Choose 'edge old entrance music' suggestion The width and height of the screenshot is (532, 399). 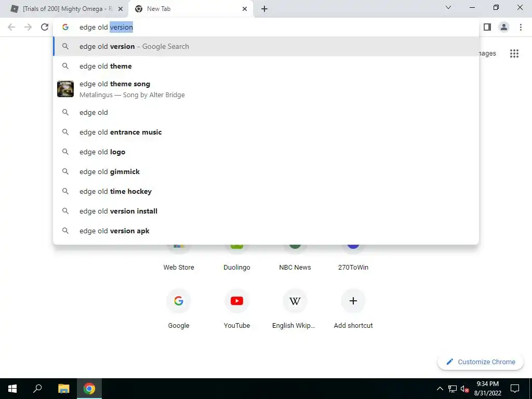tap(265, 132)
